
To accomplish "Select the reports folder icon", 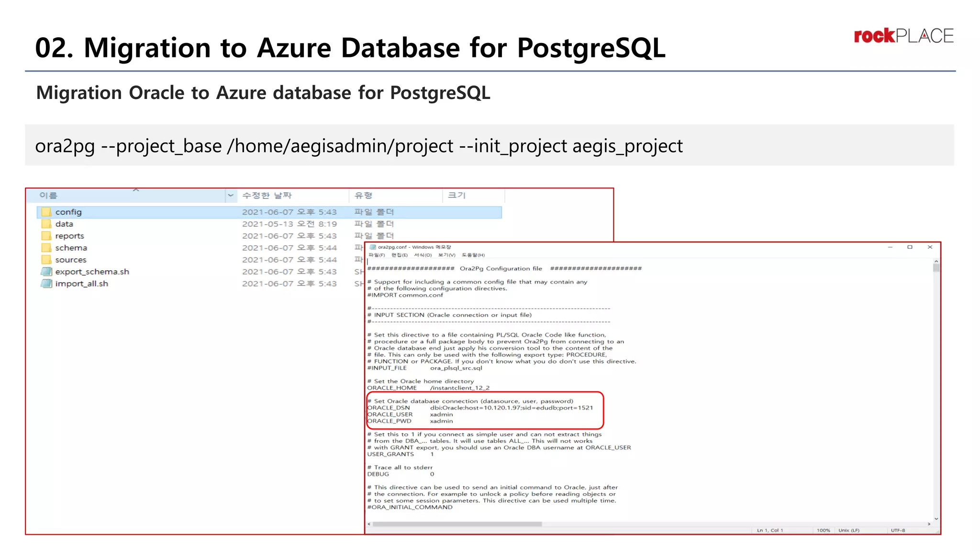I will click(46, 236).
